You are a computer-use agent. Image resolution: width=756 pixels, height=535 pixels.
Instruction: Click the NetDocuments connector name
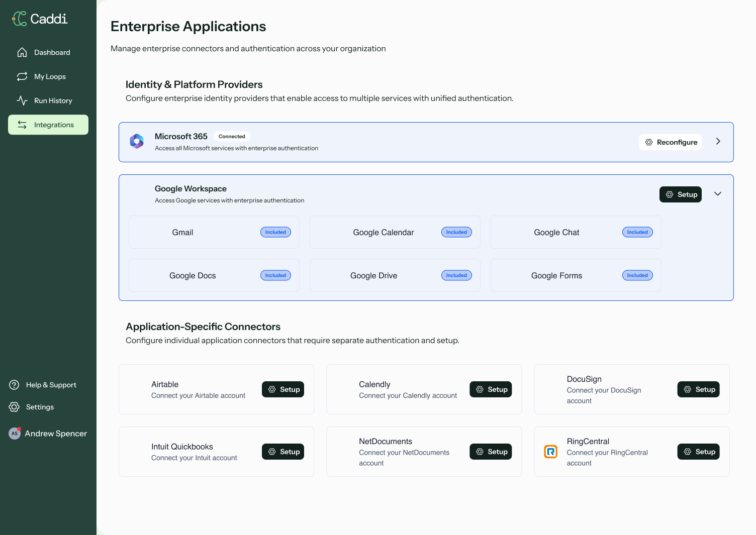[386, 442]
